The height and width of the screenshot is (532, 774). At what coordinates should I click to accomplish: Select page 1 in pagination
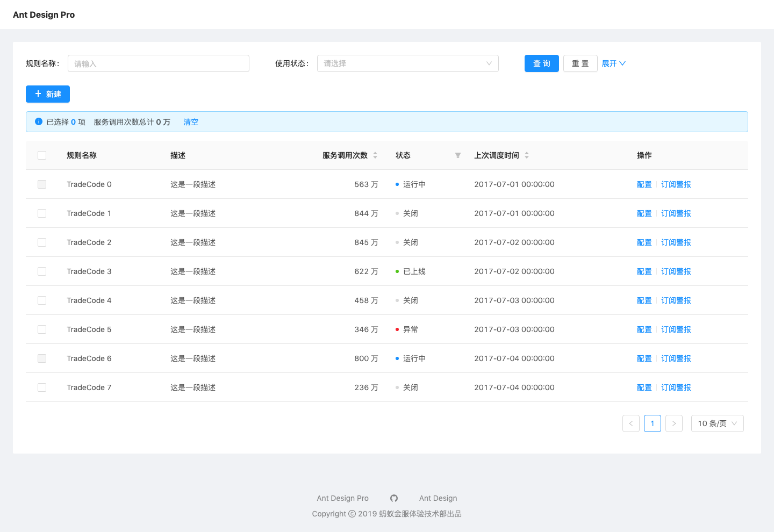[x=653, y=423]
